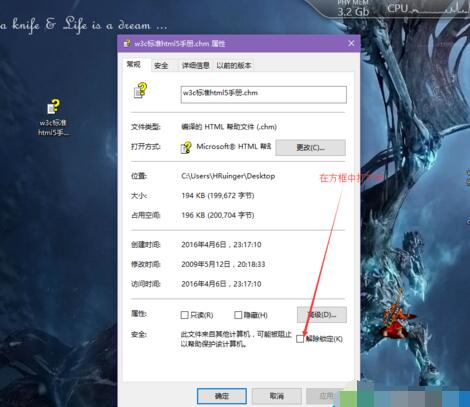
Task: Click the filename text field
Action: pos(263,95)
